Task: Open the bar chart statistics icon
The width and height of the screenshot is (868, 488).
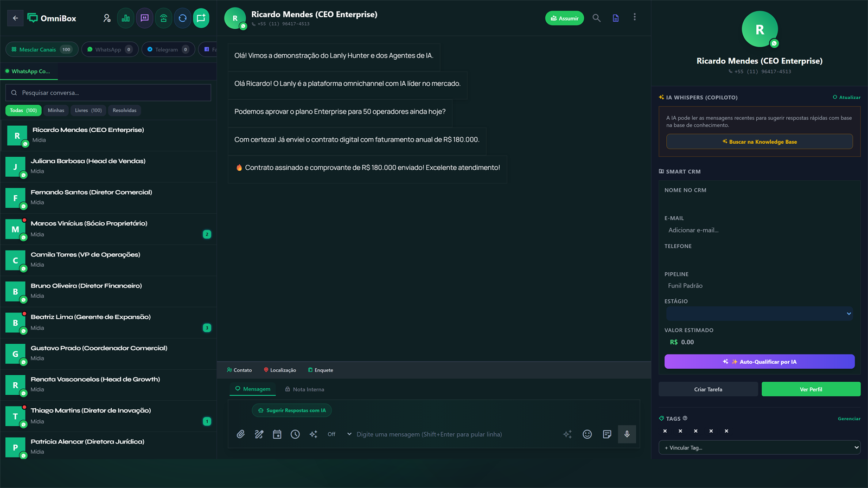Action: pos(126,18)
